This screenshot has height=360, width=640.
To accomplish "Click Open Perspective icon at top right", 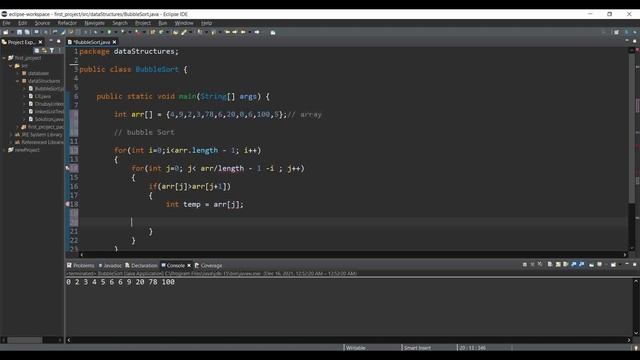I will [x=616, y=32].
